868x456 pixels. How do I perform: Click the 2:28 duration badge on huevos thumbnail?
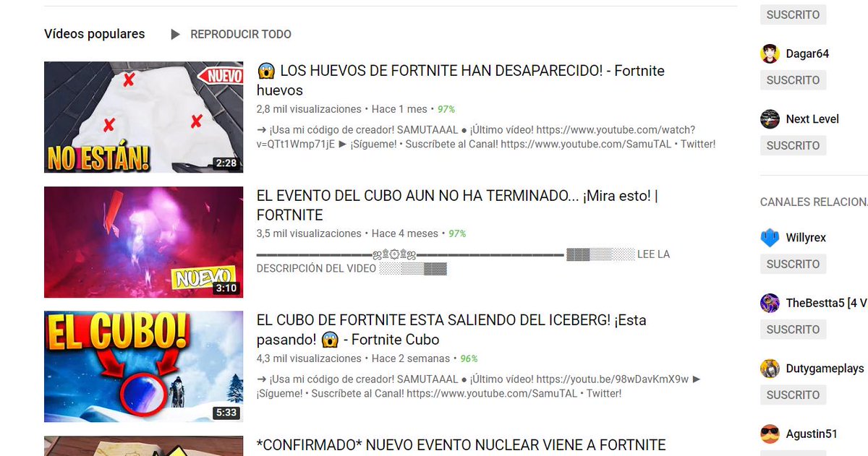pyautogui.click(x=226, y=163)
